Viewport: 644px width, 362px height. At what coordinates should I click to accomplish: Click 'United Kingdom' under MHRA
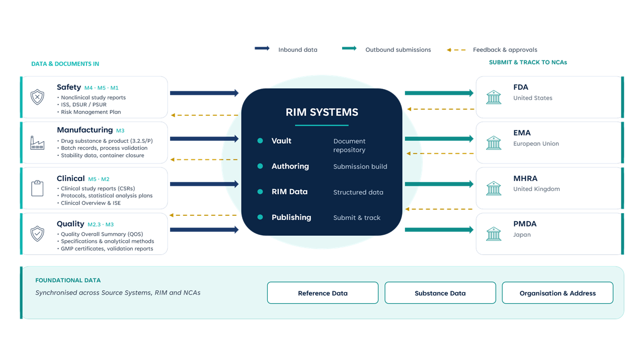[x=537, y=189]
